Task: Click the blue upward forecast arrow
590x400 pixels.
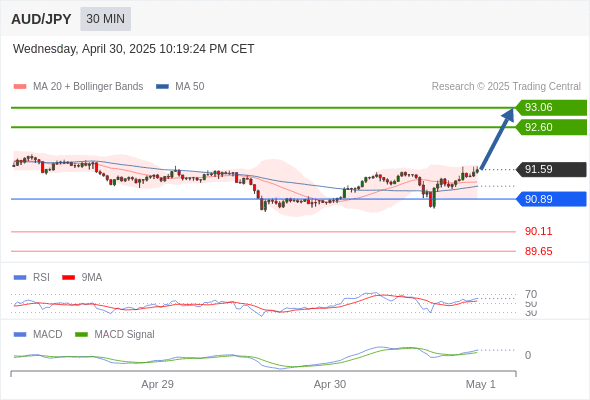Action: 497,138
